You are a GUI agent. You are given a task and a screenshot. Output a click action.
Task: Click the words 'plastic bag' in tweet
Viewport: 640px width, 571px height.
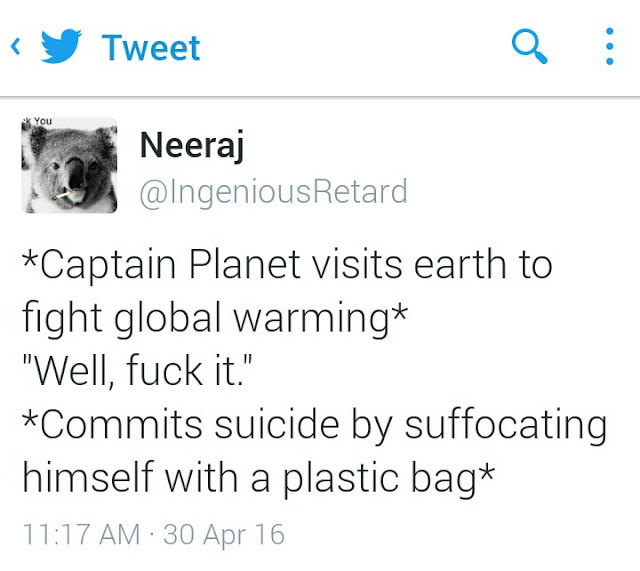379,478
